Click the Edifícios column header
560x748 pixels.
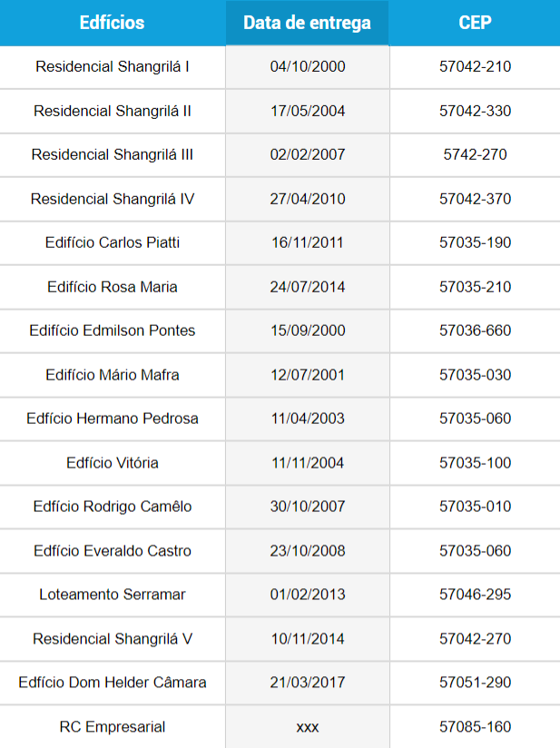[112, 23]
